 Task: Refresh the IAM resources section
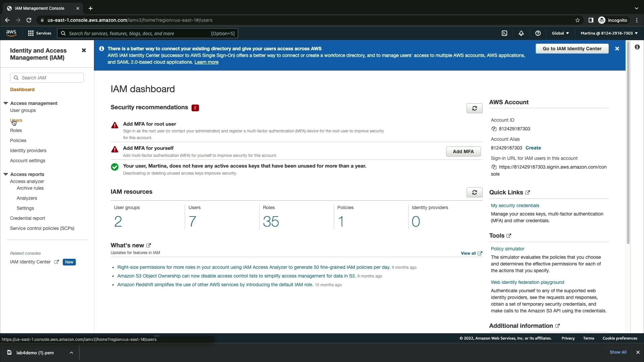pos(474,192)
